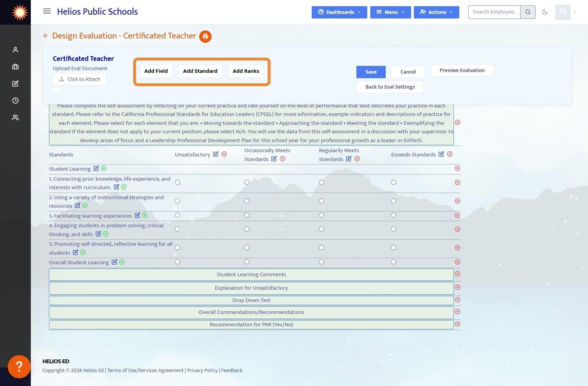Viewport: 588px width, 386px height.
Task: Select Regularly Meets for Overall Student Learning
Action: [x=321, y=262]
